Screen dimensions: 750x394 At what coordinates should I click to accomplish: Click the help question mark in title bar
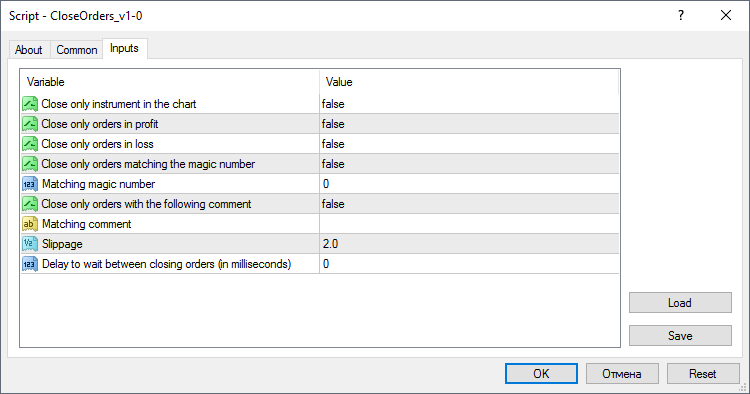point(681,15)
